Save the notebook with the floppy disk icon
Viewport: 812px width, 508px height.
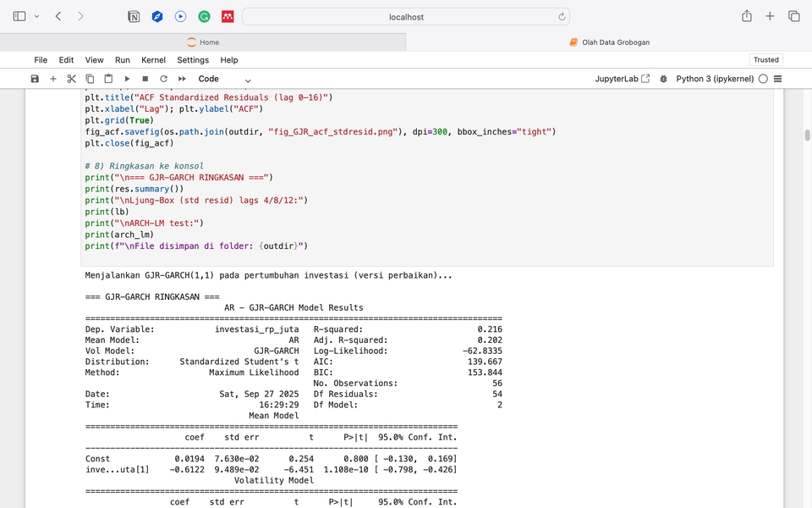coord(35,79)
